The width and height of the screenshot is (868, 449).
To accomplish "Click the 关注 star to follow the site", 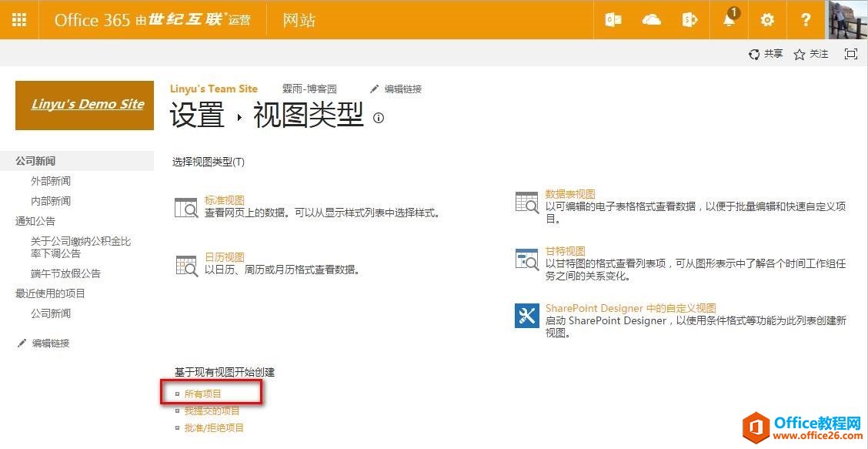I will (811, 54).
